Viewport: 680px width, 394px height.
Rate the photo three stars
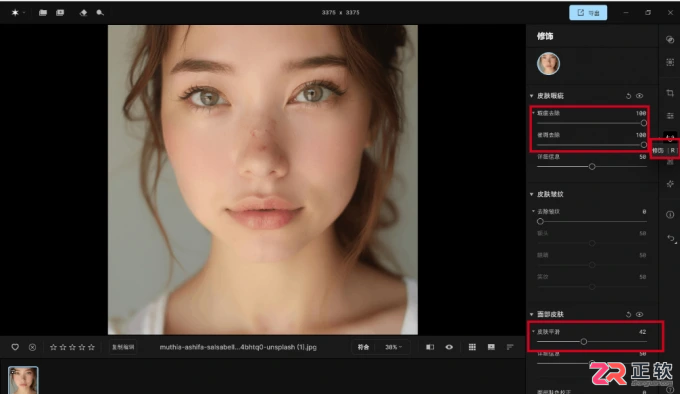[72, 347]
